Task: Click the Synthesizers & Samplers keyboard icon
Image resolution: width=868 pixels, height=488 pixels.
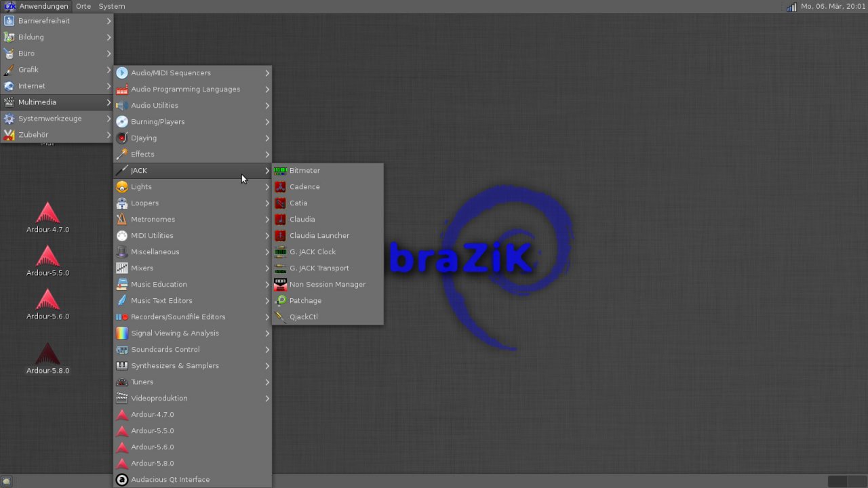Action: [x=122, y=366]
